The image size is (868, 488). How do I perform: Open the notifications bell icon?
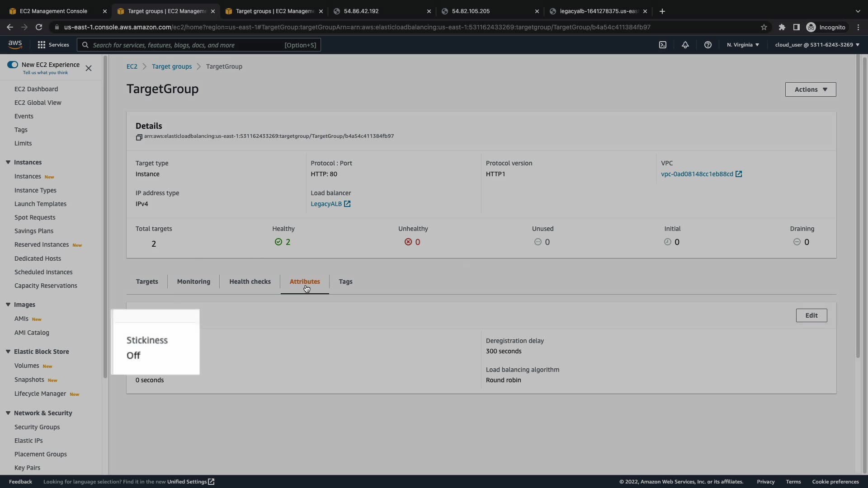pos(685,45)
